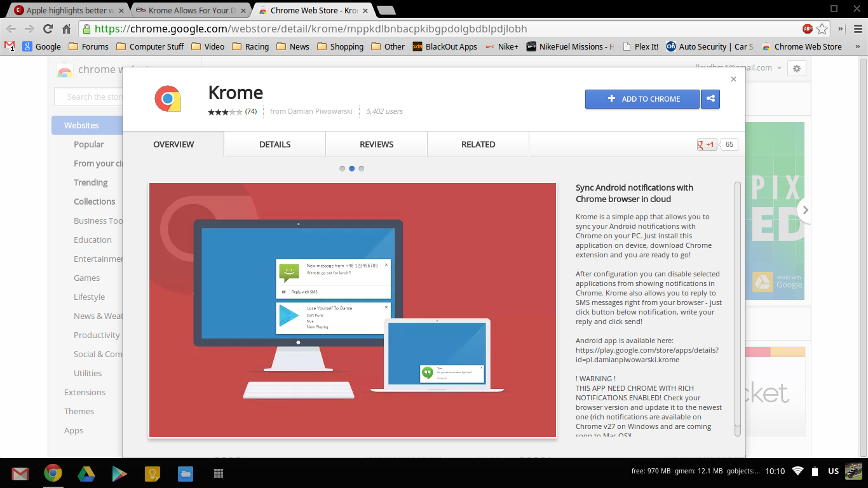Select the Trending sidebar item
Screen dimensions: 868x488
91,182
